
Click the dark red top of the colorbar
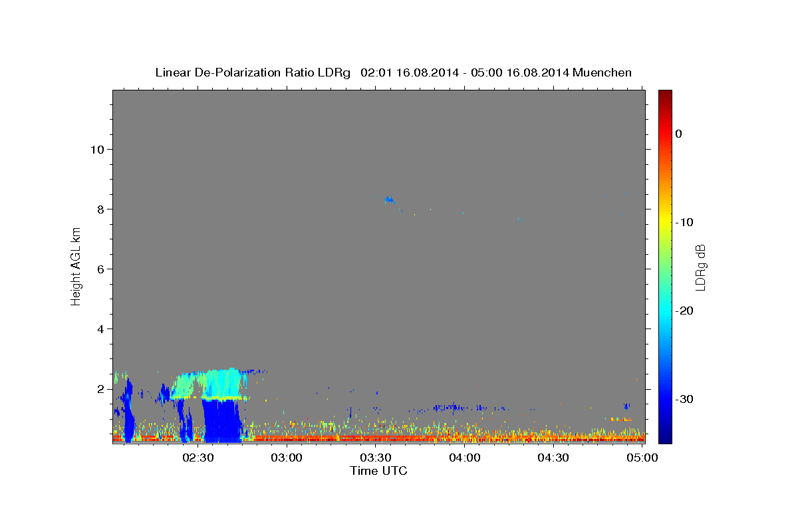pos(665,95)
